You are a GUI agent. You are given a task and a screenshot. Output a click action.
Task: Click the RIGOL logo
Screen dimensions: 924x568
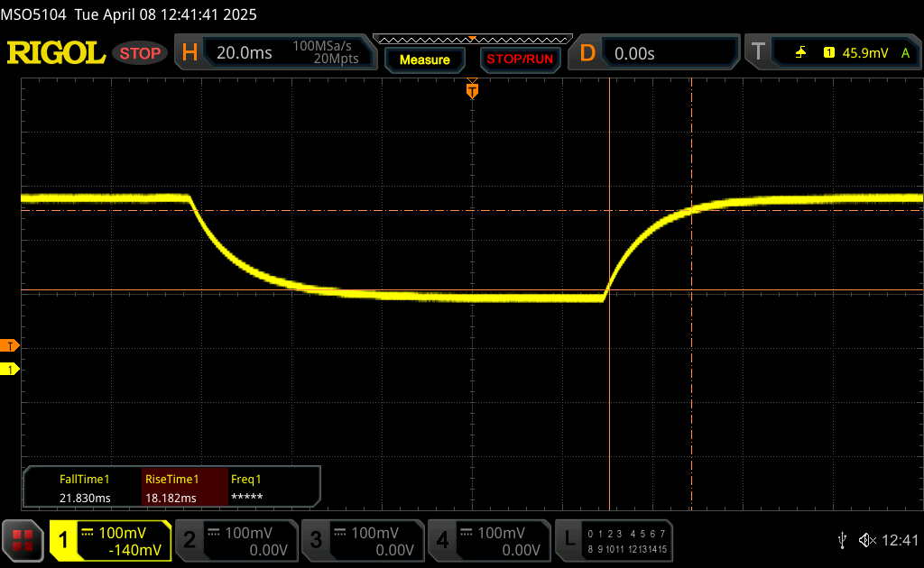click(56, 53)
